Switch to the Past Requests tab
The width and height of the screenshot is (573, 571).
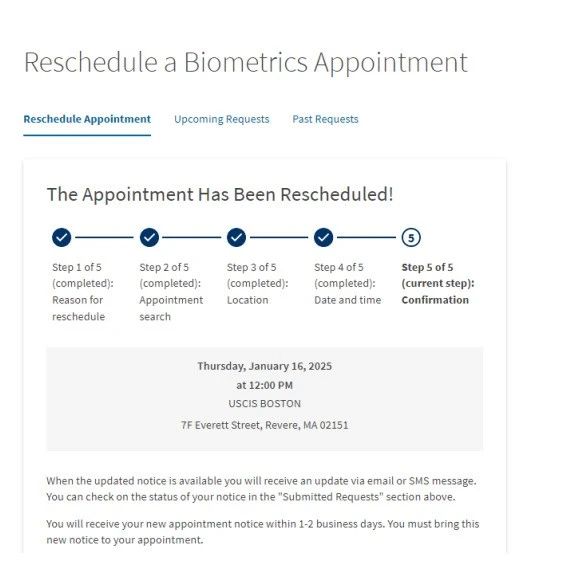click(325, 119)
